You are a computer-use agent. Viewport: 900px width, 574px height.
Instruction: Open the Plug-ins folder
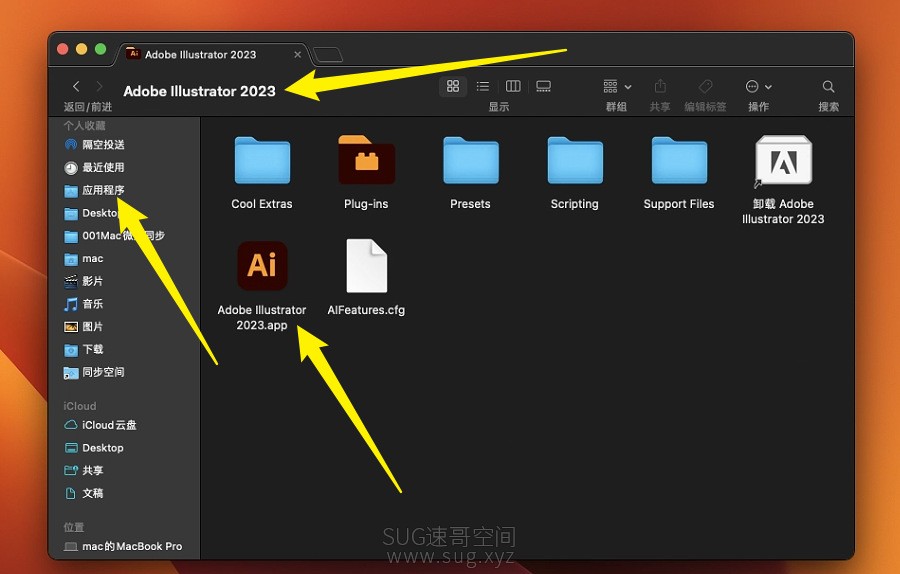click(x=366, y=160)
